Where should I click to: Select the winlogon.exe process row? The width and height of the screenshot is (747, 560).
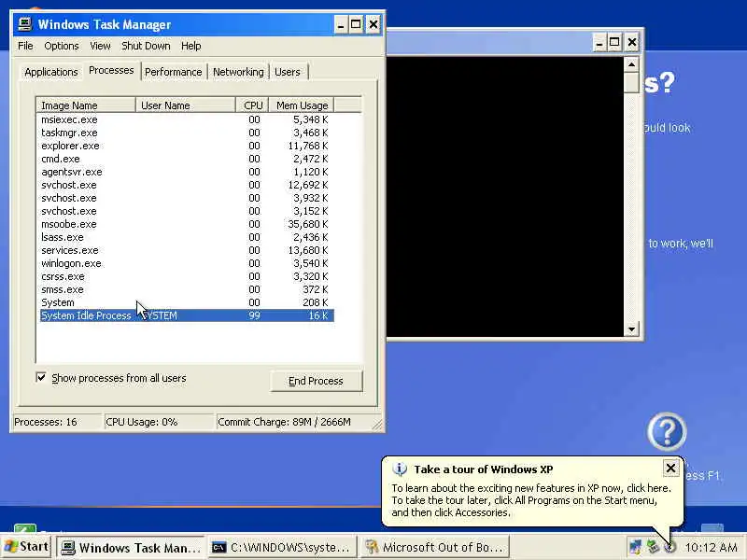pos(187,263)
